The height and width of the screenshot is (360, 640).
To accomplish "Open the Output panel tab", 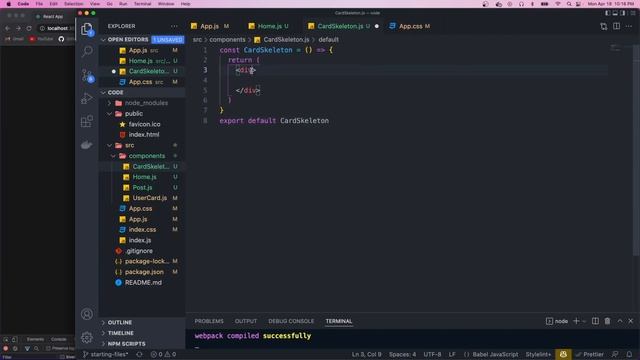I will 246,321.
